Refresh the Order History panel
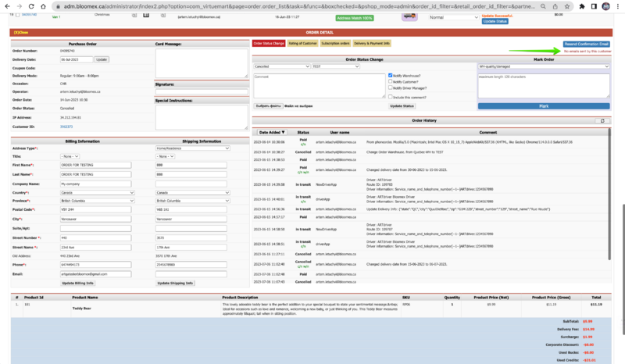 (x=602, y=121)
